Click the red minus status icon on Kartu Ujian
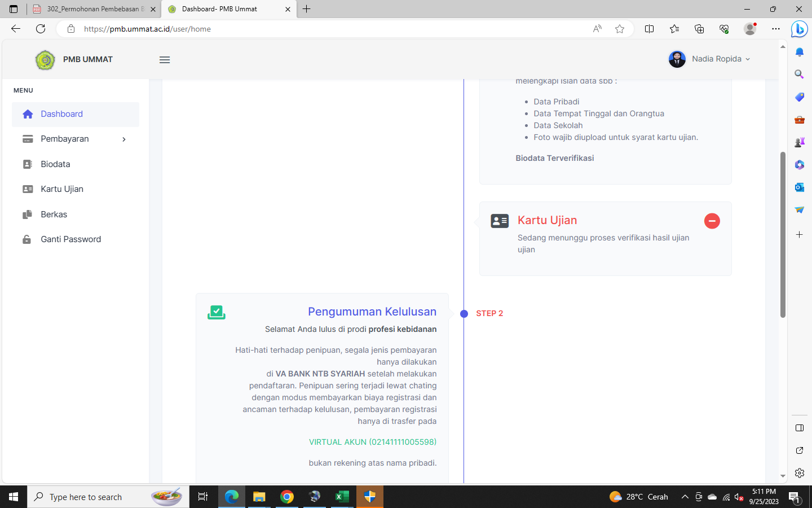 click(x=712, y=221)
